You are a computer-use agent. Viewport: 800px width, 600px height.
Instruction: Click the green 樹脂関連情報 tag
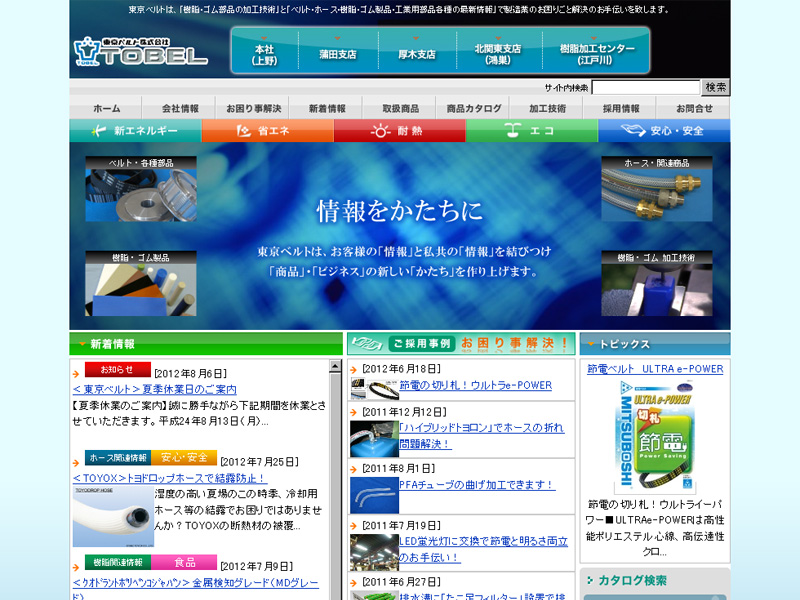(x=117, y=562)
